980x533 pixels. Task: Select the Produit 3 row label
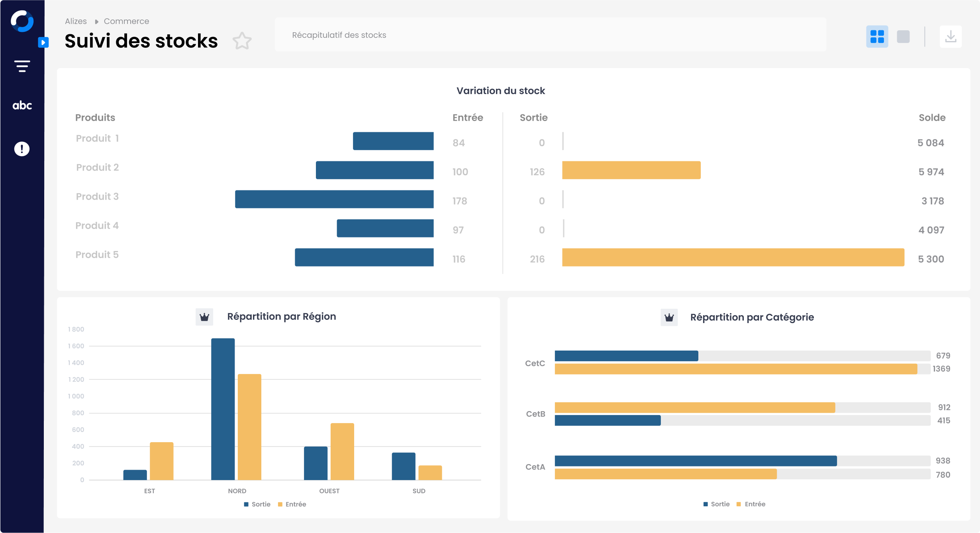[x=97, y=196]
